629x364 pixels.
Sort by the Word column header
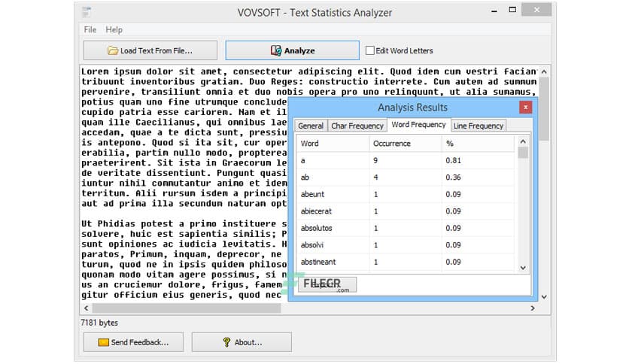point(333,144)
